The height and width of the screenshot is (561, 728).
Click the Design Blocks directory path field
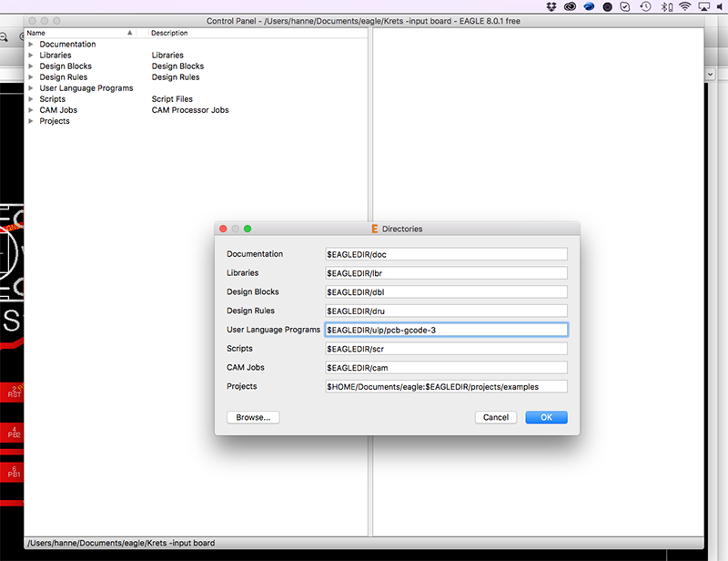pyautogui.click(x=446, y=292)
